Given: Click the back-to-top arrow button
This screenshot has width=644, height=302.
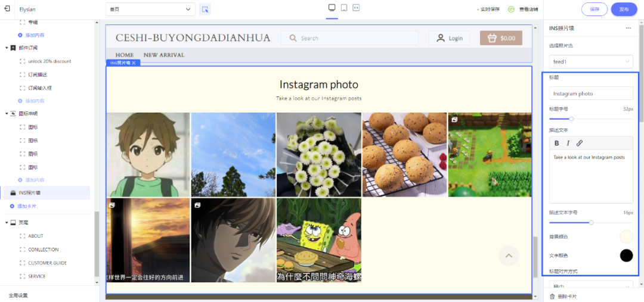Looking at the screenshot, I should [x=509, y=256].
